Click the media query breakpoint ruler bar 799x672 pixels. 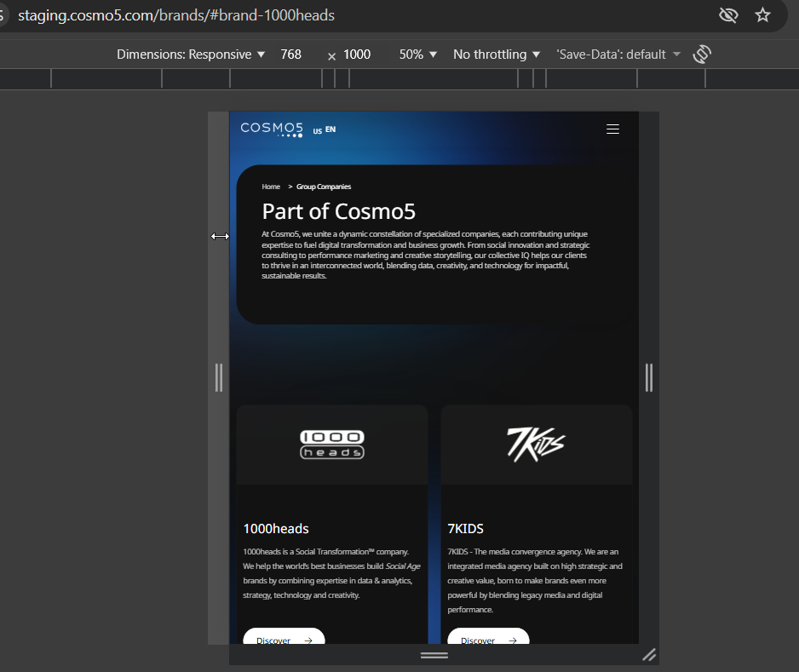399,79
